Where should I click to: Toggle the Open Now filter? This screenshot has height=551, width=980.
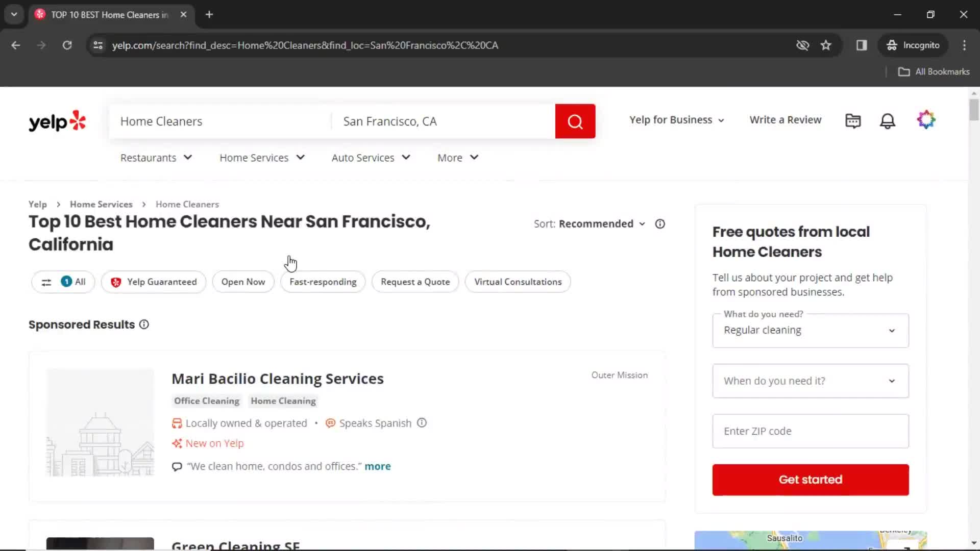click(243, 281)
